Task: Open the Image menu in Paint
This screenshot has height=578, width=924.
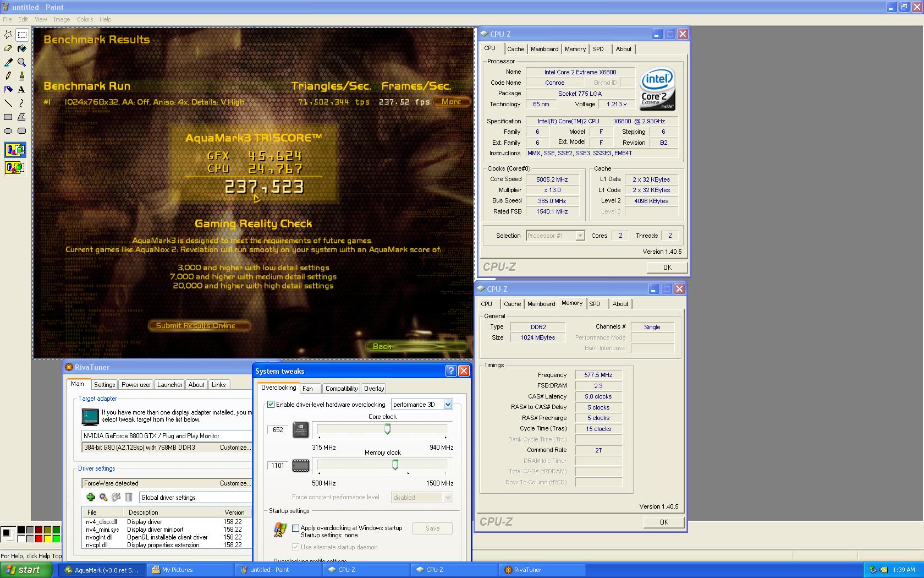Action: pos(62,19)
